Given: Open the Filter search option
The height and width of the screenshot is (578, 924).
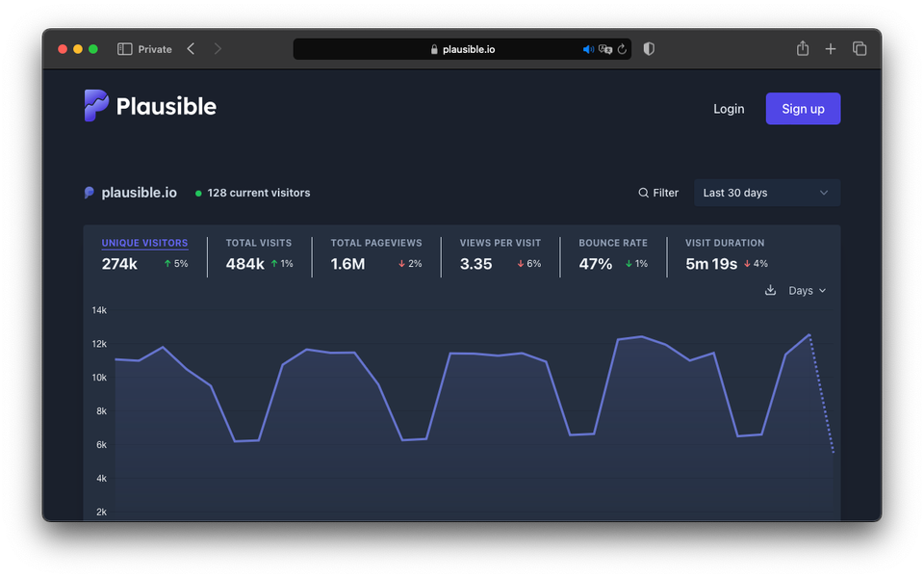Looking at the screenshot, I should (x=658, y=193).
